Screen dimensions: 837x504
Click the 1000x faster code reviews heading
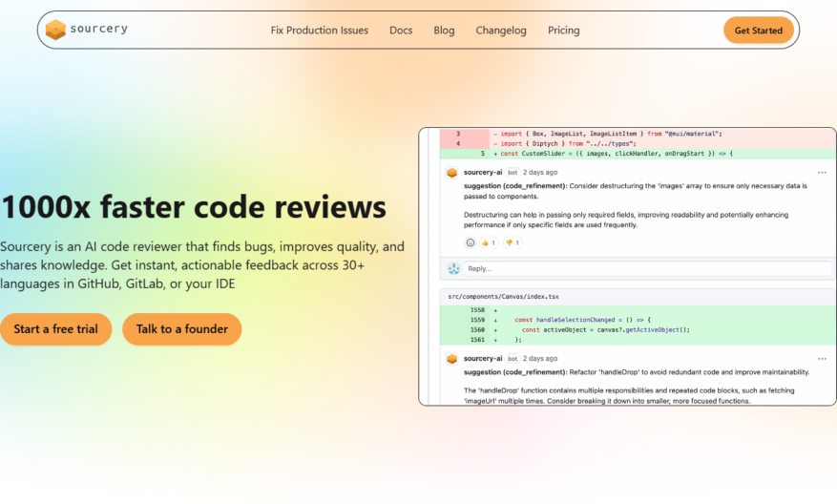(x=193, y=207)
